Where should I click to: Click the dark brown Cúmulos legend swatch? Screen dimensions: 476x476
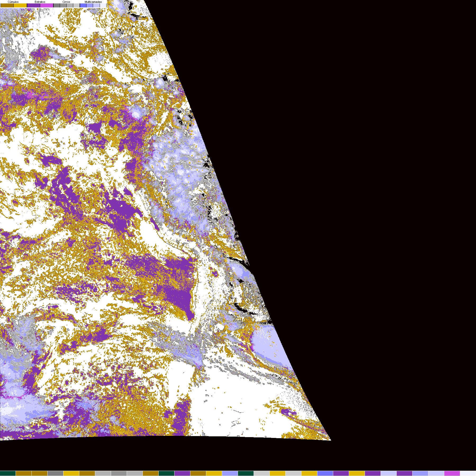[x=7, y=5]
